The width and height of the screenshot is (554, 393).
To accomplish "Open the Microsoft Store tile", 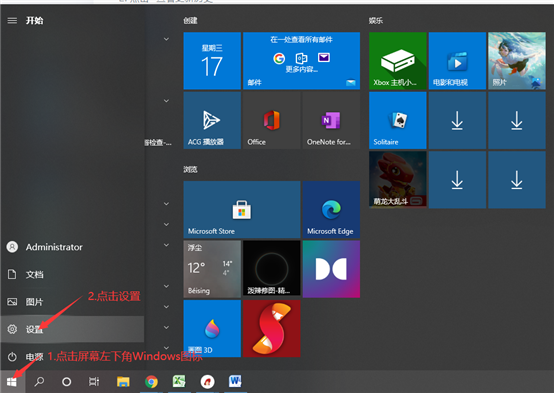I will pyautogui.click(x=242, y=209).
